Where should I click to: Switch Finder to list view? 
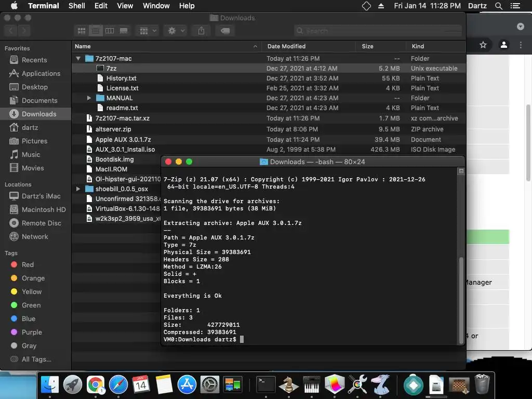click(x=96, y=31)
